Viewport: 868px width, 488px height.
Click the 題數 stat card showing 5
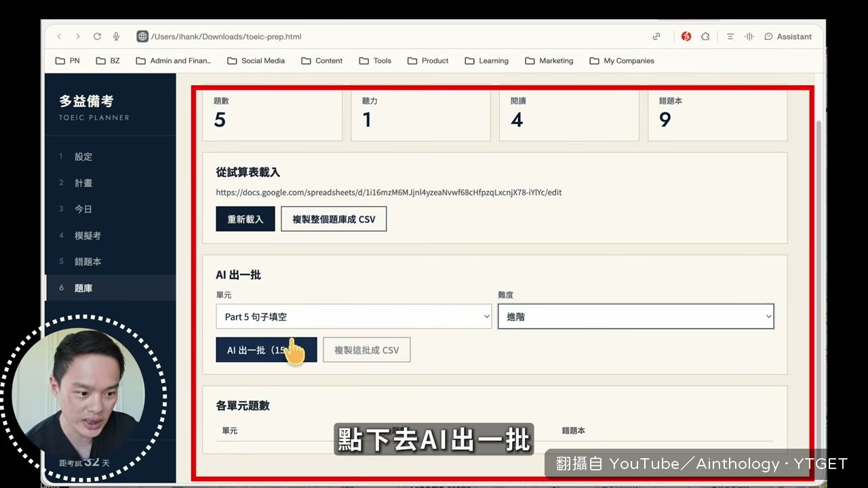272,115
